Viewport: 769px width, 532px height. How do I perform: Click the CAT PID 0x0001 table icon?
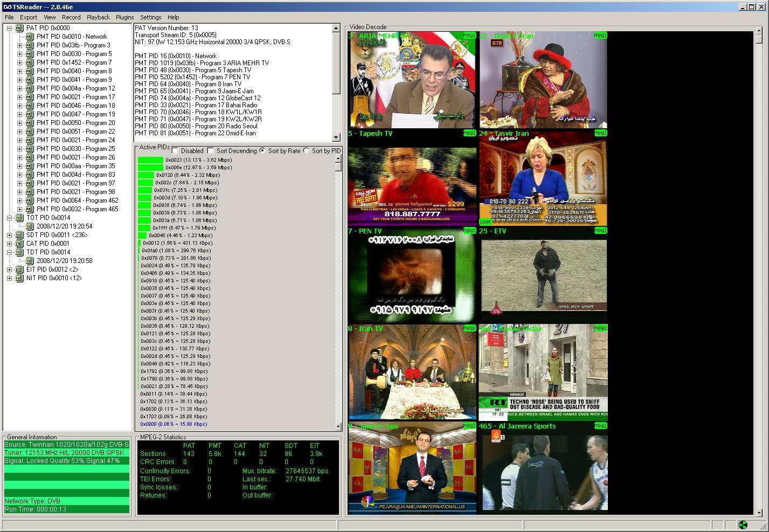click(x=19, y=244)
